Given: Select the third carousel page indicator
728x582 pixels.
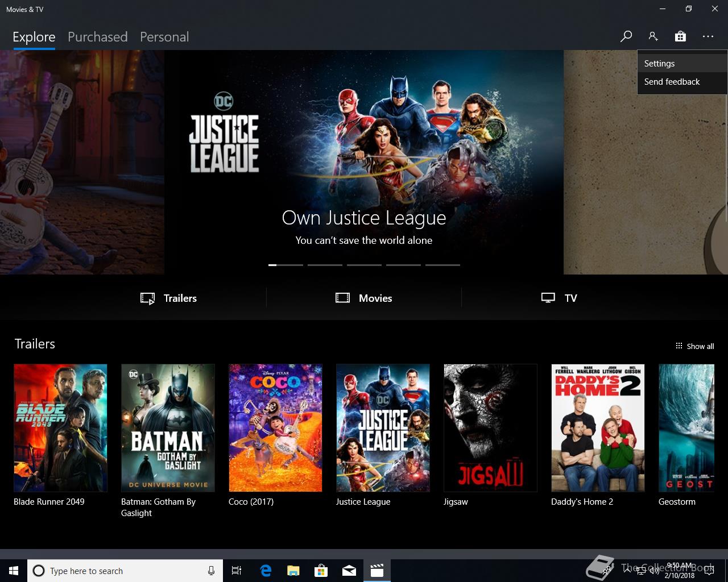Looking at the screenshot, I should click(364, 265).
